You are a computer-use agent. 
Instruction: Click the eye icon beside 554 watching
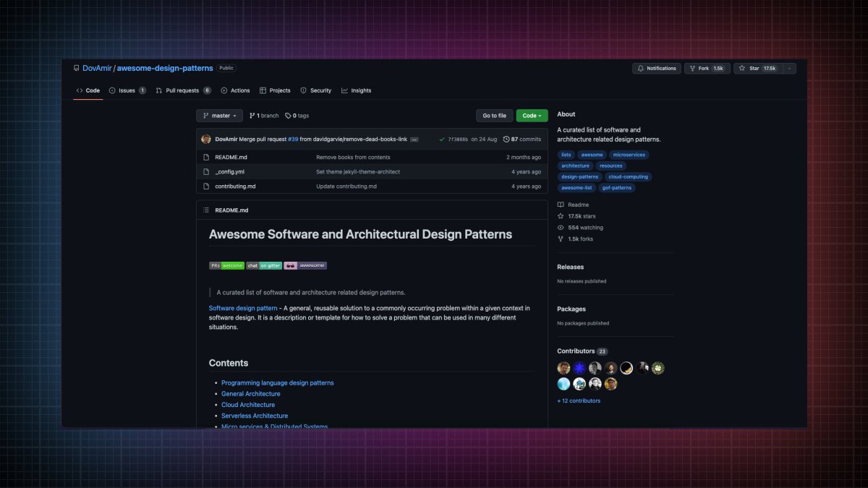click(560, 227)
